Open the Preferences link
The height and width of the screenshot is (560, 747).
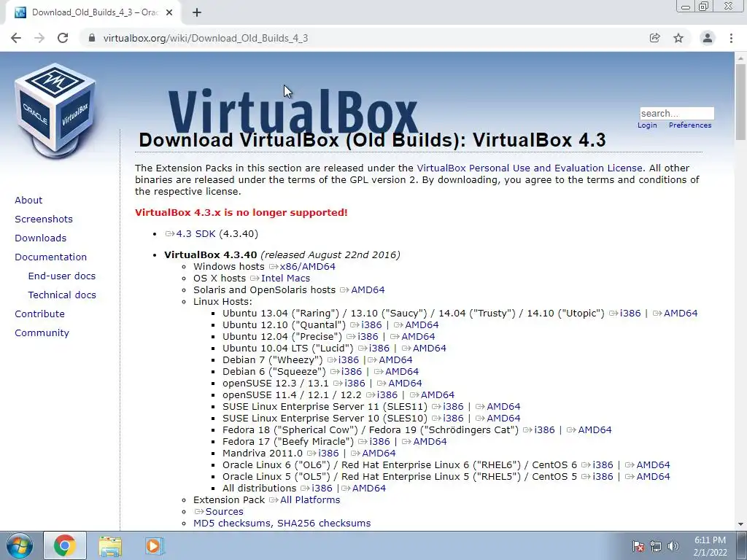(690, 125)
